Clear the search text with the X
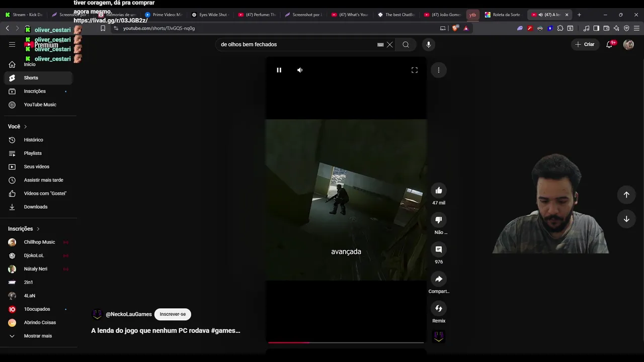 (389, 44)
